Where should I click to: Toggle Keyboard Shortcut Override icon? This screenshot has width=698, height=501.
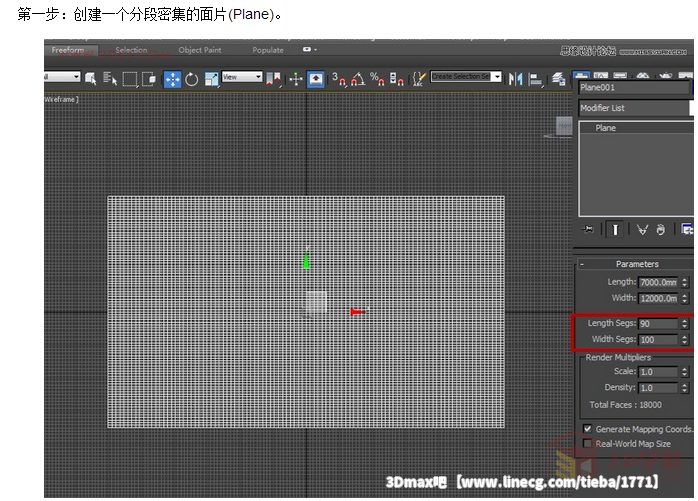pos(316,79)
